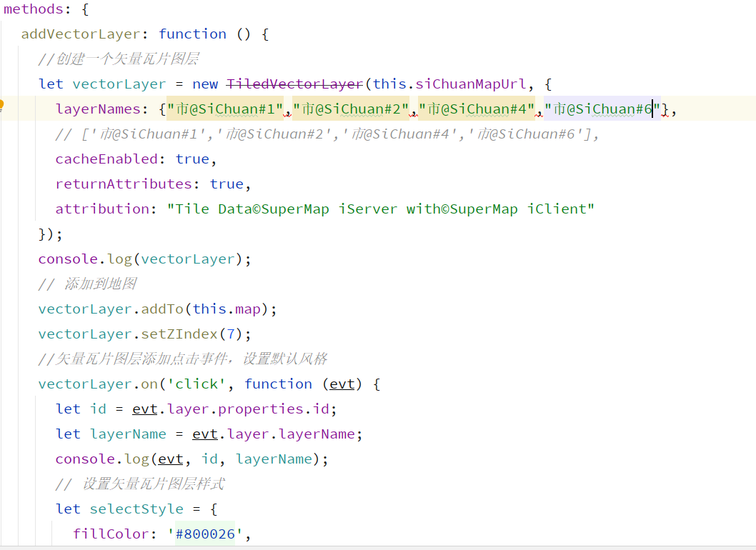Click evt.layer.properties.id expression
The image size is (756, 550).
[231, 409]
